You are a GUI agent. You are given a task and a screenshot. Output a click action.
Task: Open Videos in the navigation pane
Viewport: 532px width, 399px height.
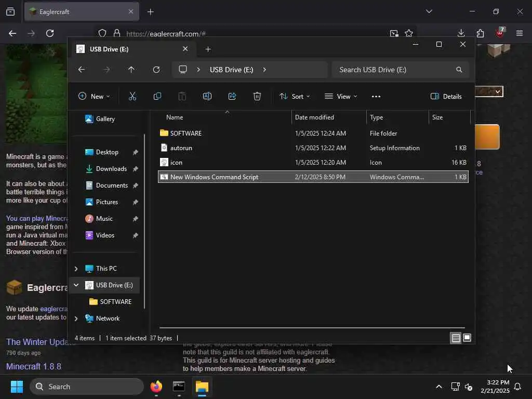[x=100, y=235]
